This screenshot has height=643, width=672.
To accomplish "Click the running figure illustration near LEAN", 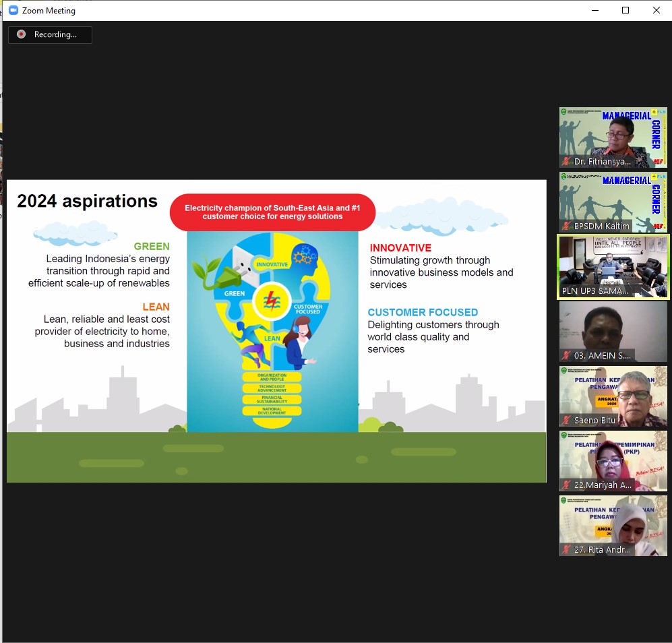I will coord(250,344).
